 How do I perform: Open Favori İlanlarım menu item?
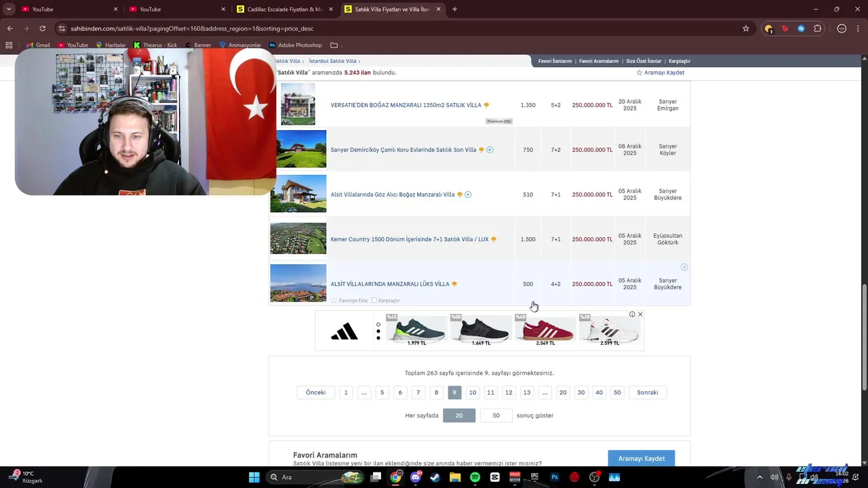[555, 61]
